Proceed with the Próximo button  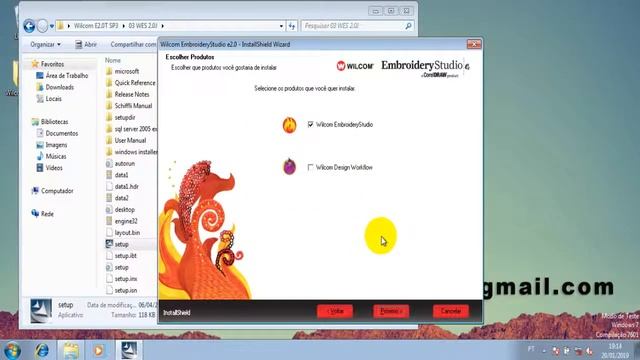click(x=391, y=311)
